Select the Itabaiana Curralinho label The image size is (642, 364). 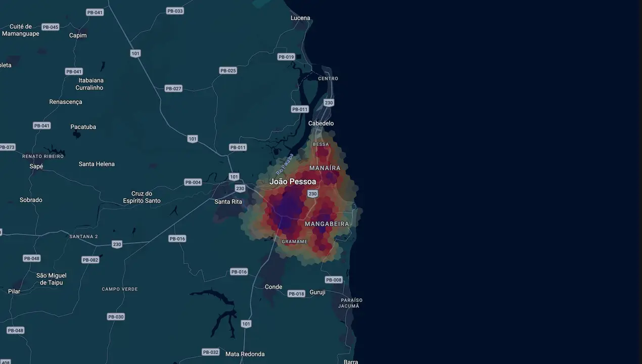click(x=89, y=84)
